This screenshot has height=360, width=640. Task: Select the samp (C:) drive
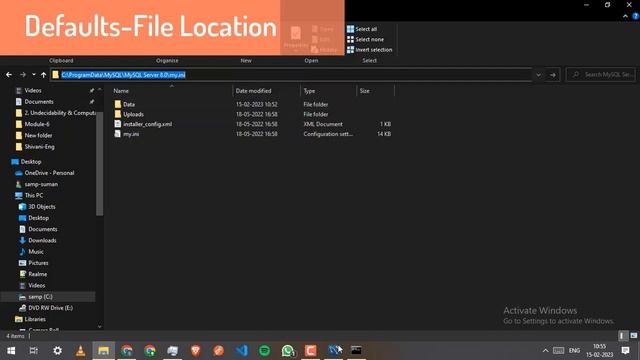tap(40, 297)
